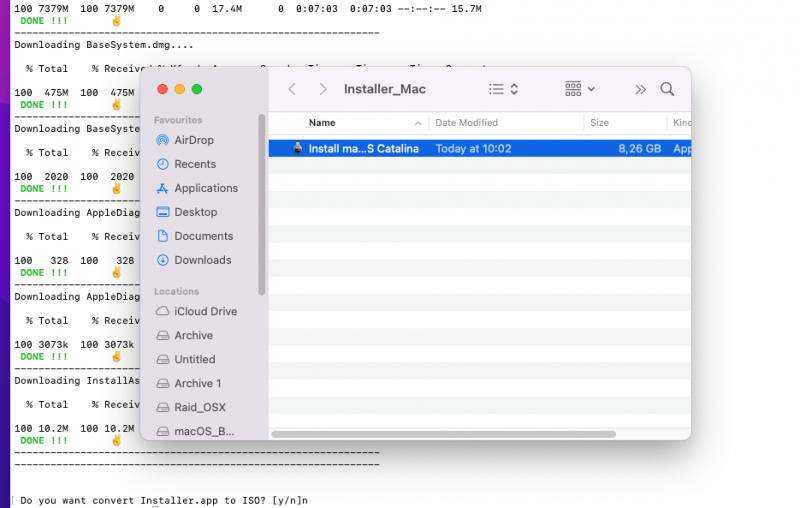This screenshot has width=800, height=508.
Task: Open Recents in sidebar
Action: tap(195, 164)
